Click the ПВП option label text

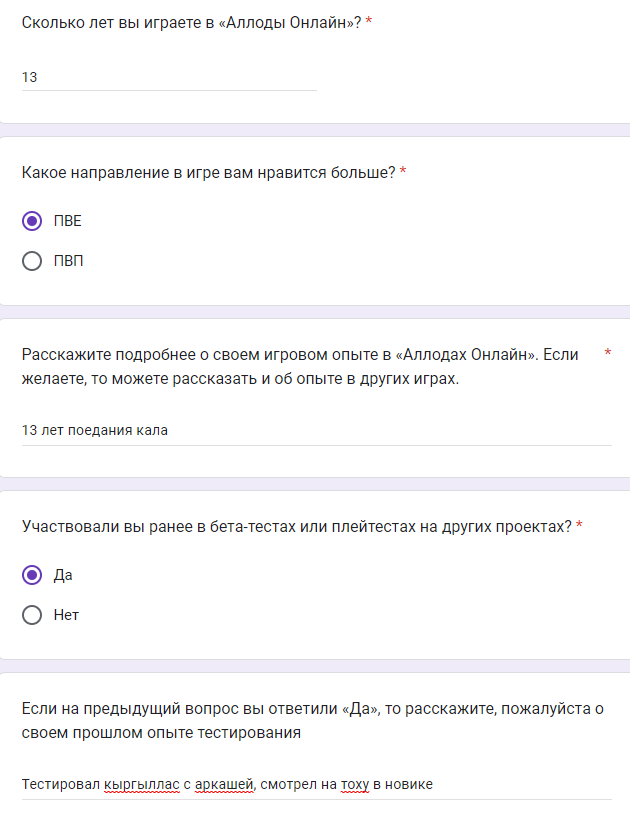coord(68,261)
